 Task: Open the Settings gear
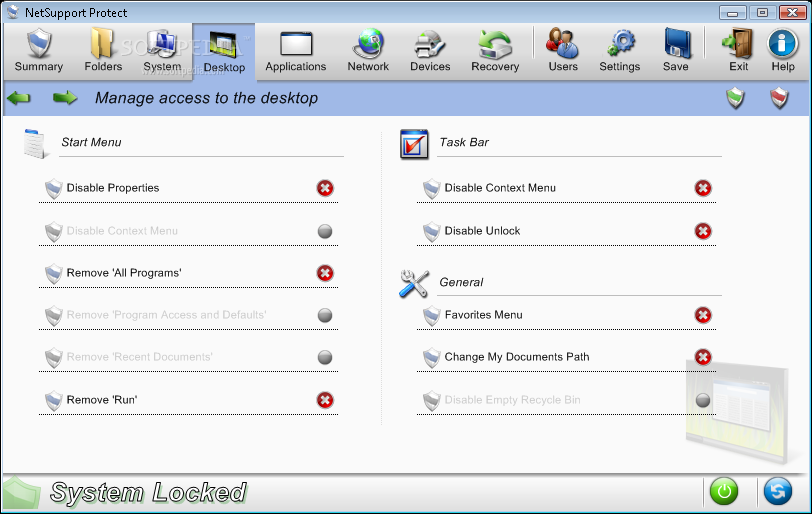(620, 51)
